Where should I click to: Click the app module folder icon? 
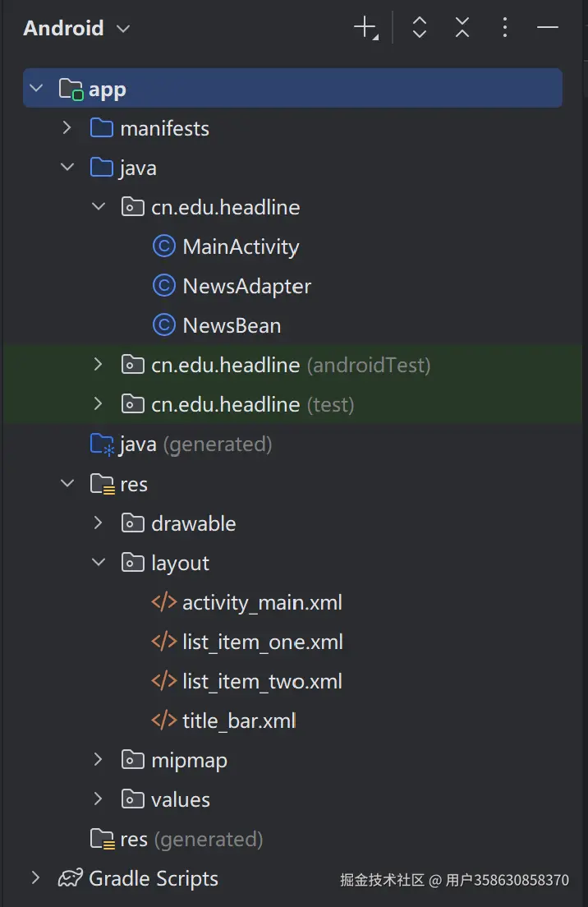pyautogui.click(x=71, y=89)
